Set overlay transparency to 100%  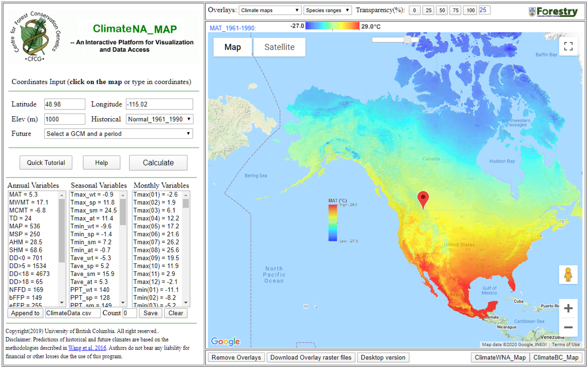(x=470, y=10)
